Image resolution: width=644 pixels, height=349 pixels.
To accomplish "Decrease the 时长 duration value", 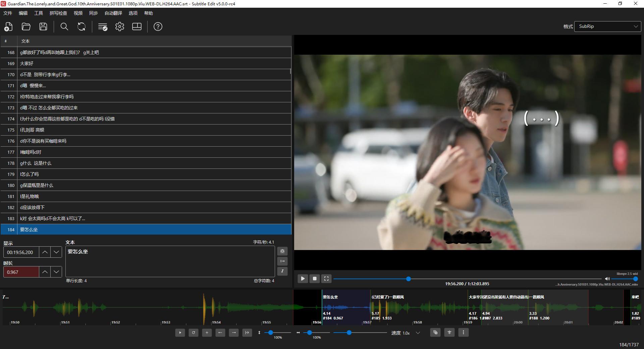I will point(56,272).
